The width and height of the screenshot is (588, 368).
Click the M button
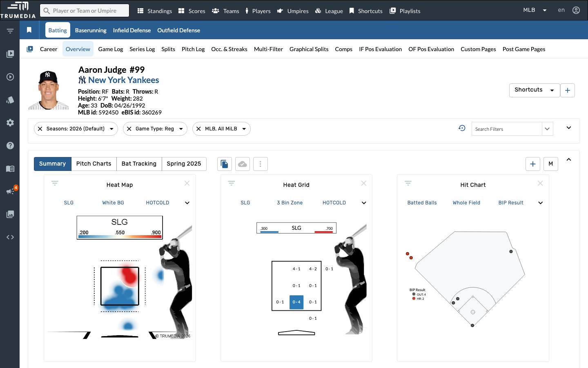[551, 164]
